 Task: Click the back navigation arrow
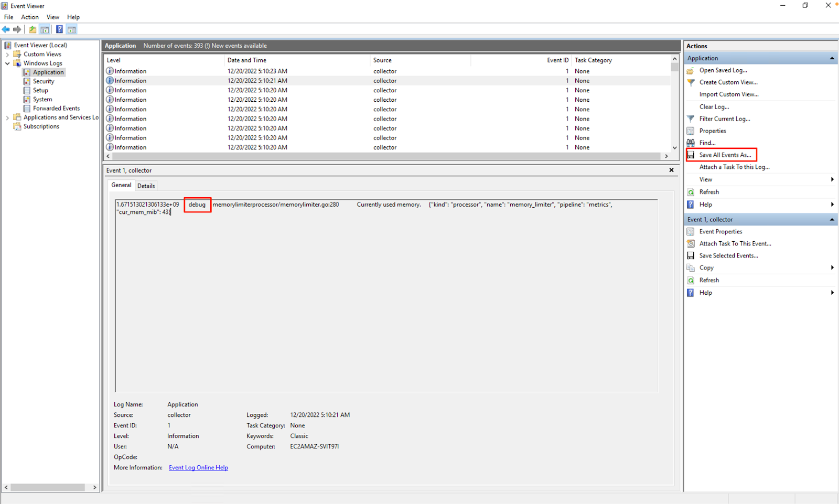(5, 29)
